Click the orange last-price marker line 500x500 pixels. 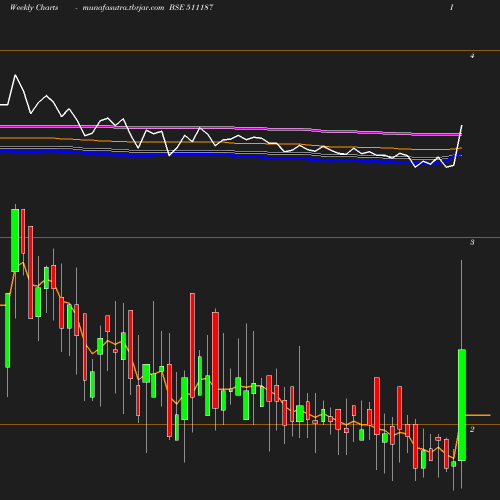478,415
